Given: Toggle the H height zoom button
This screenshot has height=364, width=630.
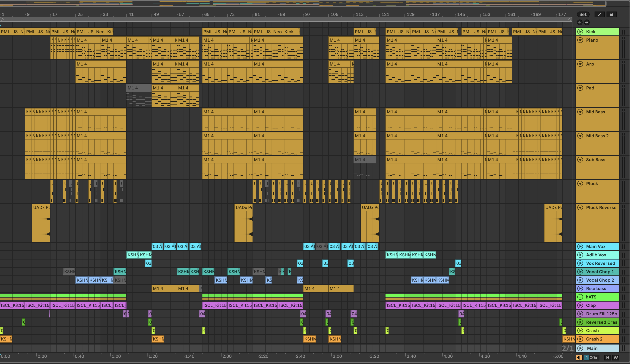Looking at the screenshot, I should [x=607, y=358].
